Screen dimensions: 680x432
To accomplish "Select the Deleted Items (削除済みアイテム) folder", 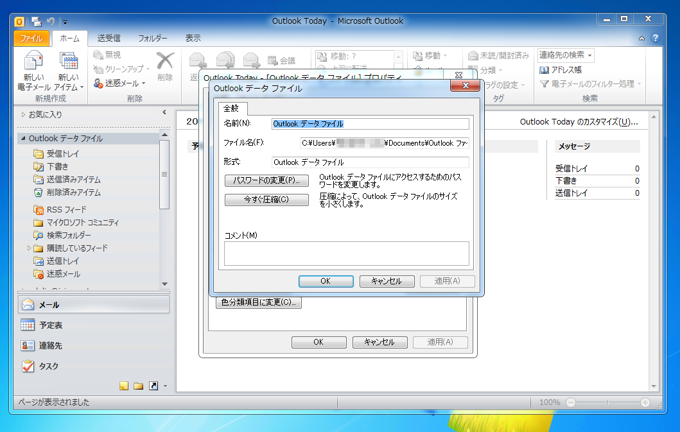I will point(73,192).
